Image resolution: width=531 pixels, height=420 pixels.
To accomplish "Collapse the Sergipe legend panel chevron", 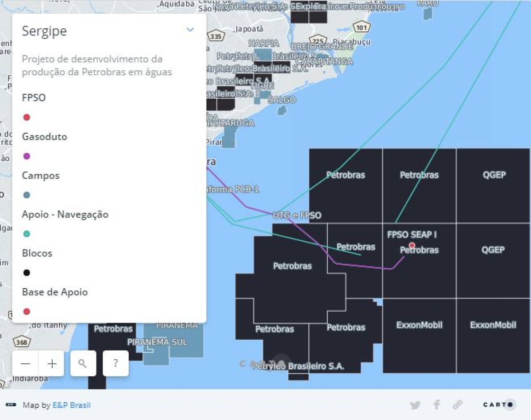I will tap(190, 30).
